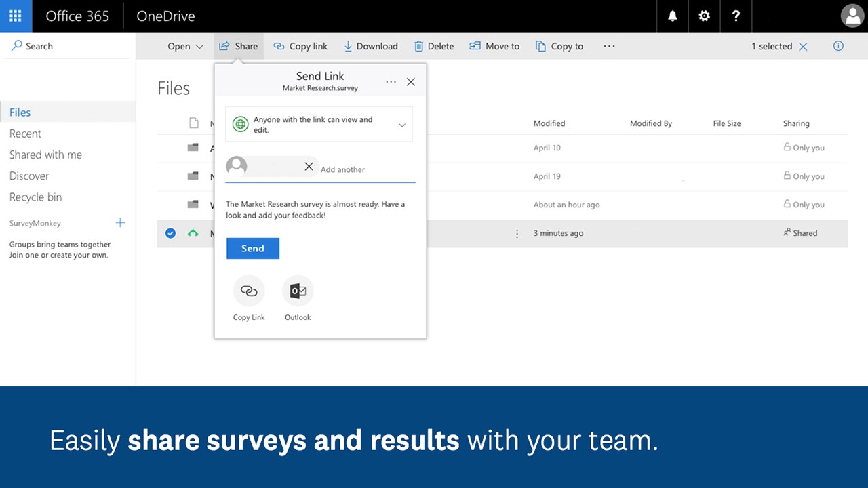Viewport: 868px width, 488px height.
Task: Add a new SurveyMonkey group
Action: pyautogui.click(x=120, y=222)
